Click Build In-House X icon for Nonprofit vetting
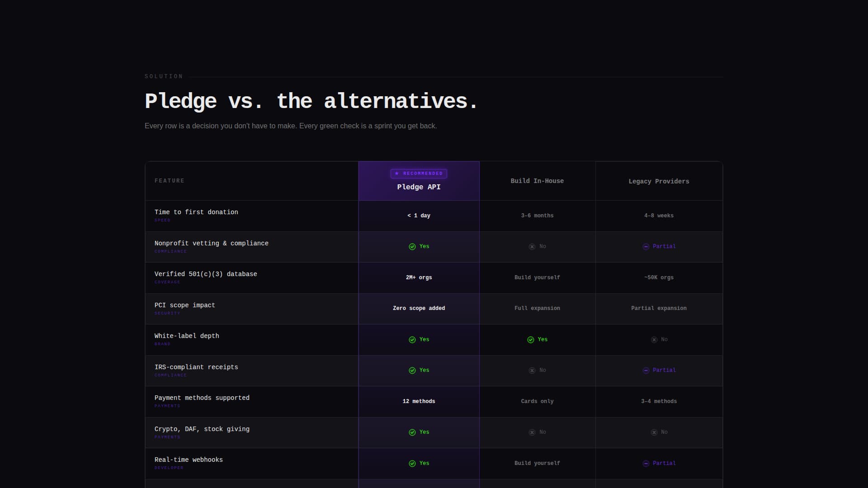 coord(532,247)
